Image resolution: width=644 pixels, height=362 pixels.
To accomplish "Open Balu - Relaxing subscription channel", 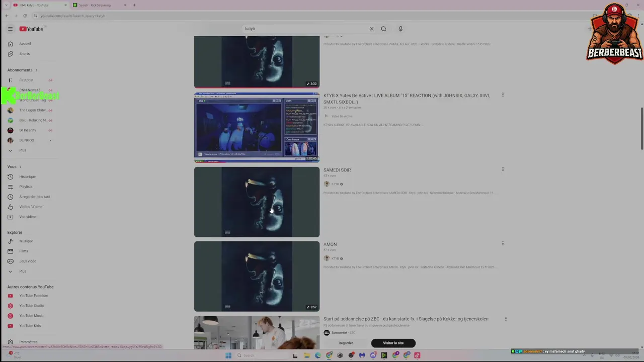I will [x=33, y=120].
